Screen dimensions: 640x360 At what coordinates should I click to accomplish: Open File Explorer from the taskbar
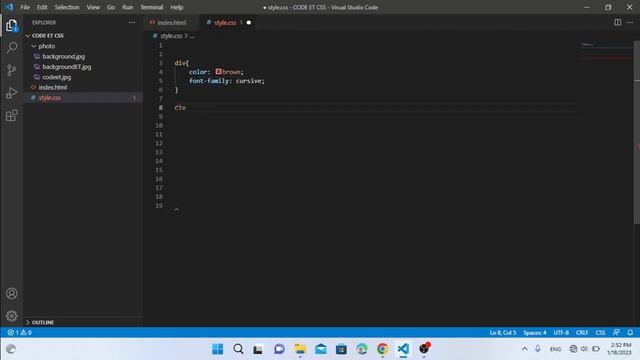[300, 349]
